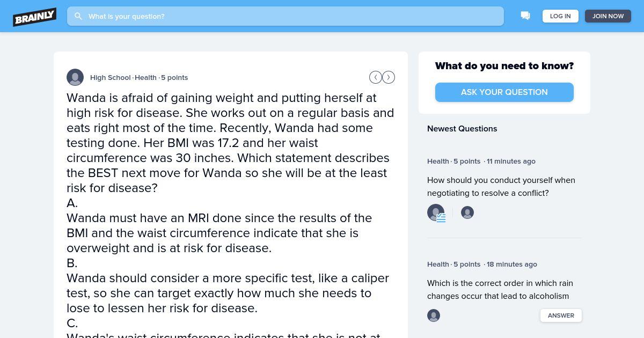
Task: Click the search magnifier icon
Action: click(x=78, y=16)
